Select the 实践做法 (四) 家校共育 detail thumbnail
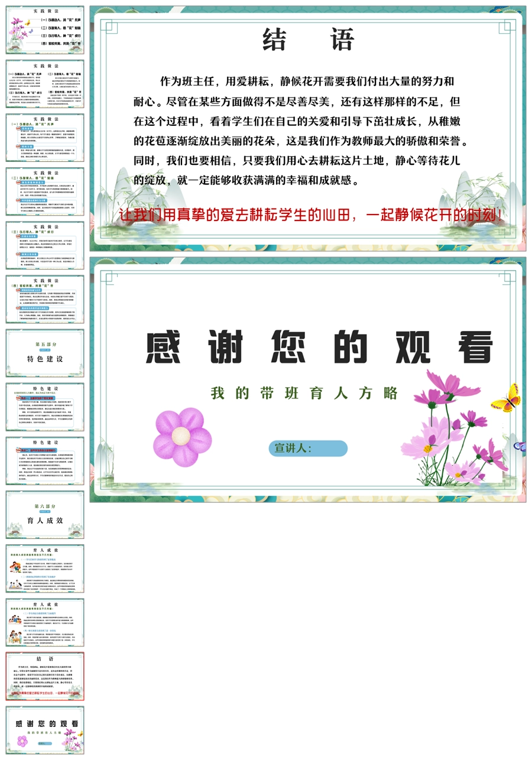Screen dimensions: 532x760 click(45, 299)
